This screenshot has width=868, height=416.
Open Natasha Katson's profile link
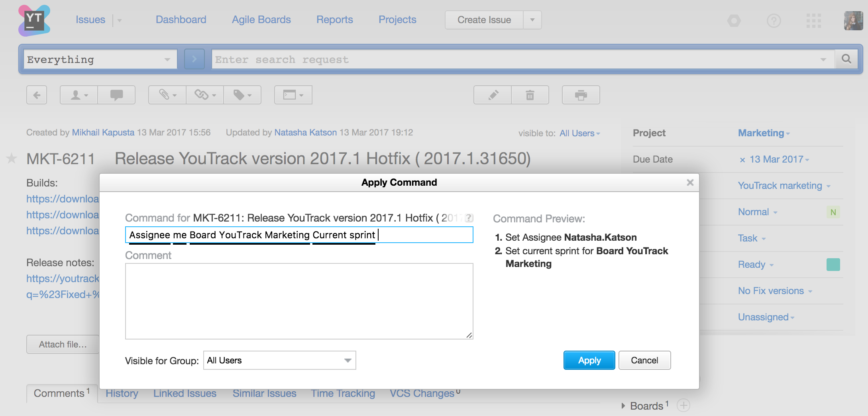306,132
